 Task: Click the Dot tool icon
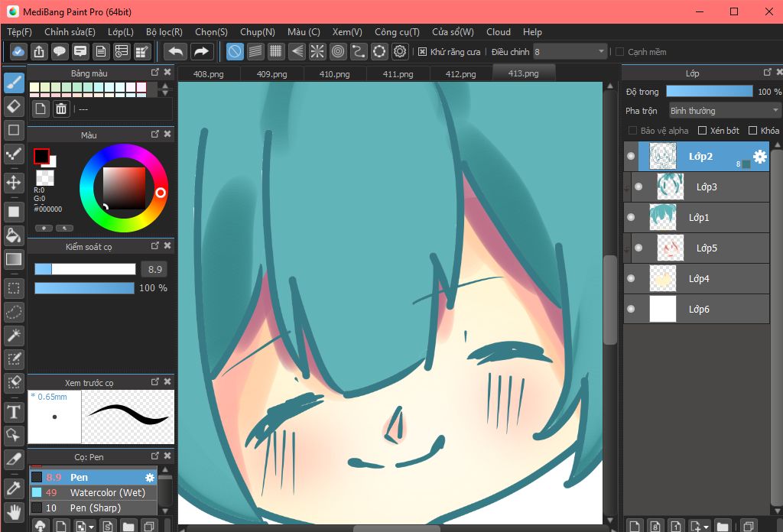14,154
